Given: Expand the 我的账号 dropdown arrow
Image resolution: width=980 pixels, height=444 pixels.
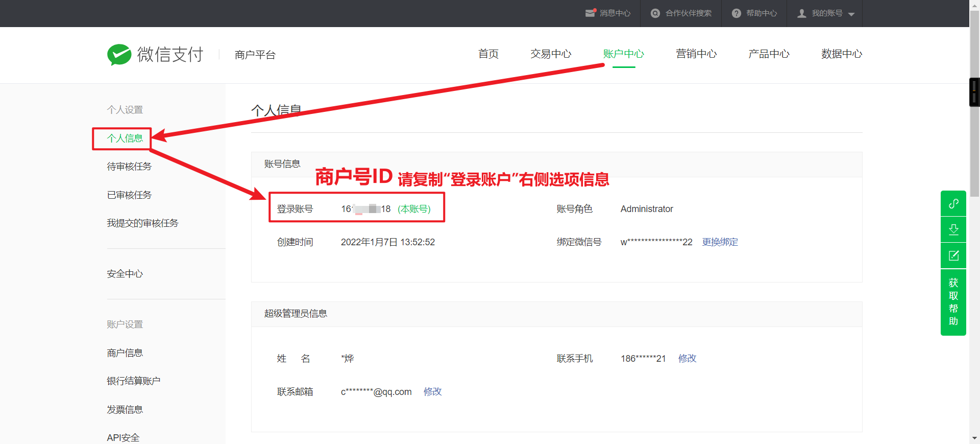Looking at the screenshot, I should (x=851, y=14).
